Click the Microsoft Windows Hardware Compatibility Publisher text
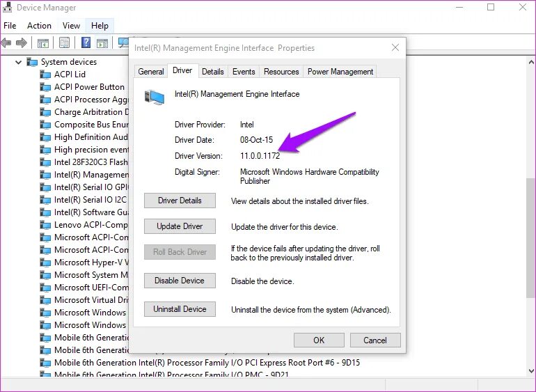Screen dimensions: 536x392 [x=309, y=176]
